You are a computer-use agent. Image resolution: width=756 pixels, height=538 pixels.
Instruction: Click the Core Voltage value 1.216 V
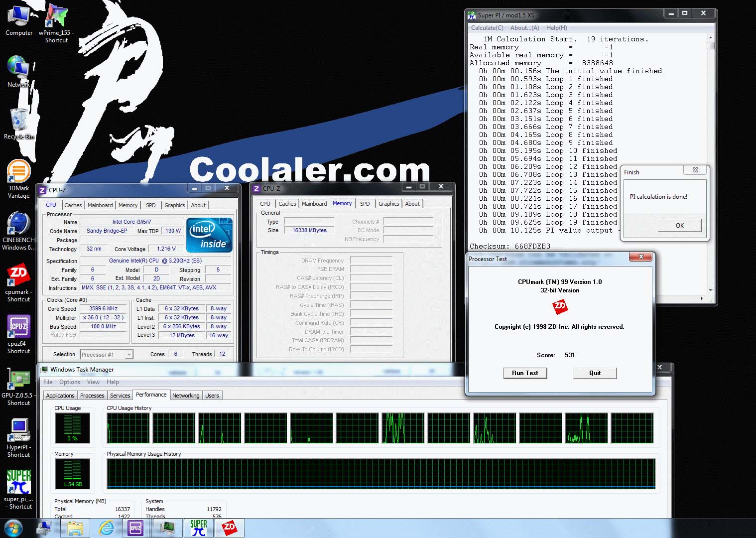tap(166, 249)
